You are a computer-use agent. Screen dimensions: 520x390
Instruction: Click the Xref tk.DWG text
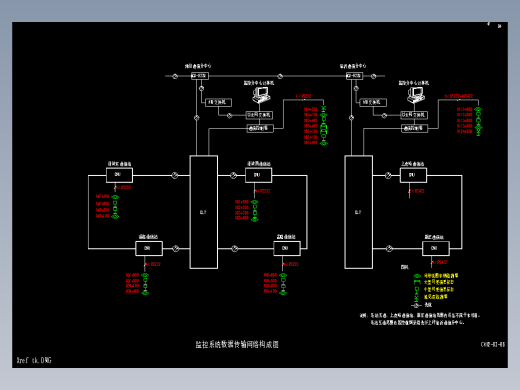(x=34, y=360)
